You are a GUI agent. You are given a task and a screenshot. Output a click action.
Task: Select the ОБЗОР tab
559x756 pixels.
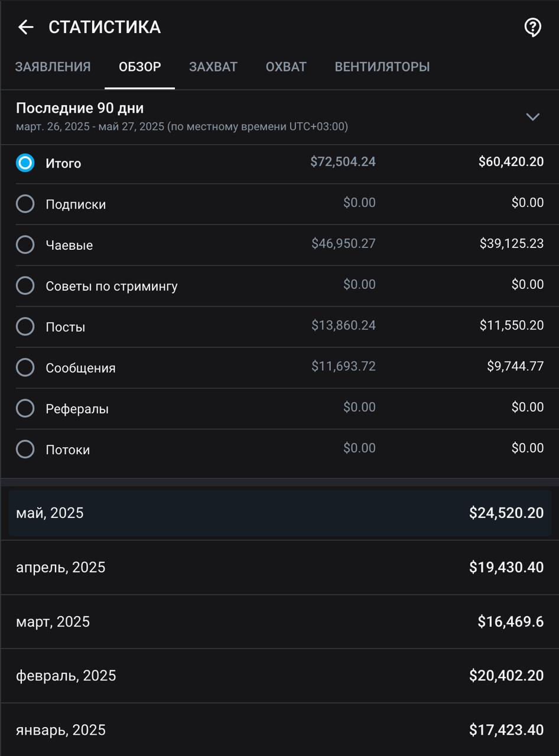pyautogui.click(x=139, y=67)
